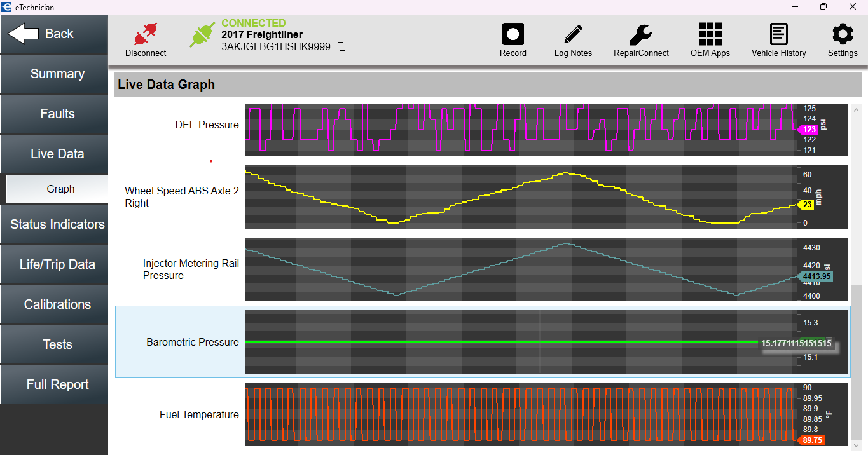Open the Settings gear icon

pyautogui.click(x=843, y=34)
